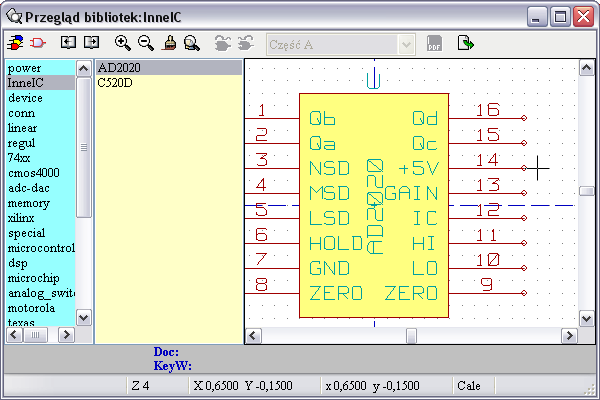Viewport: 600px width, 400px height.
Task: Select the 'AD2020' component
Action: [x=168, y=68]
